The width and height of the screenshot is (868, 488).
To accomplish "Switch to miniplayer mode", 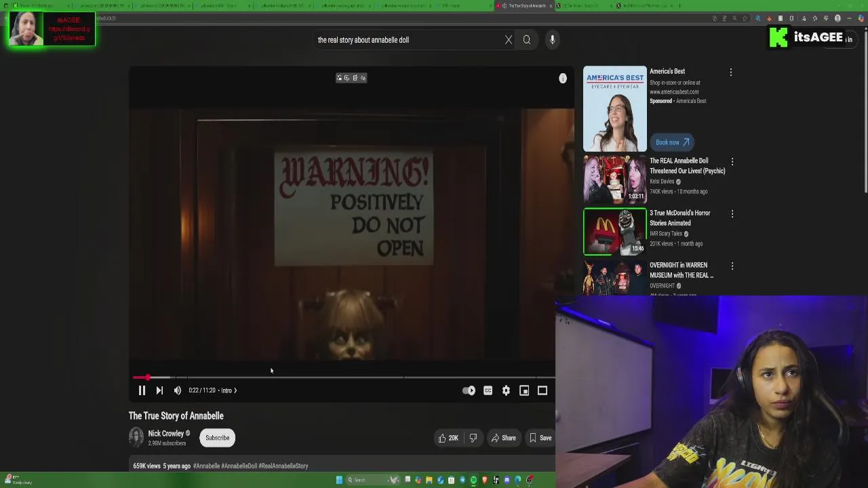I will pos(524,390).
